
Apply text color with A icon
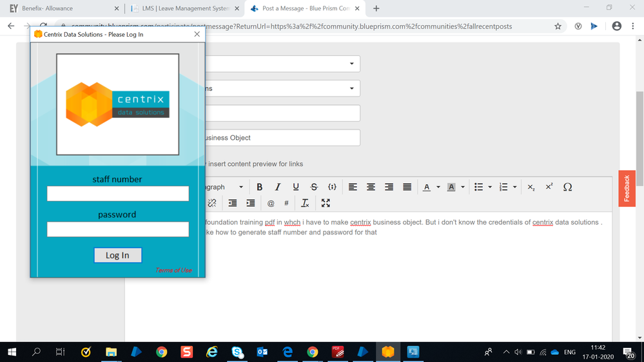[427, 187]
